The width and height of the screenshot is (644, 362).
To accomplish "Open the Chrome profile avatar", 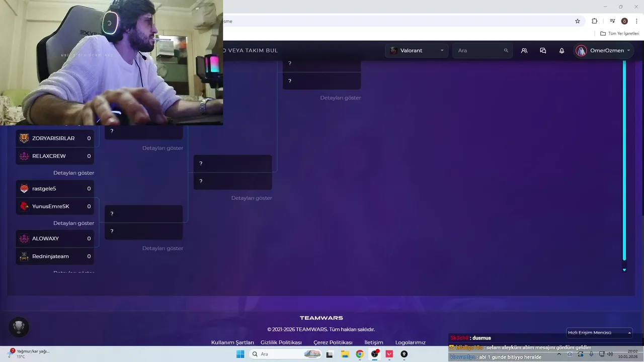I will pyautogui.click(x=624, y=21).
